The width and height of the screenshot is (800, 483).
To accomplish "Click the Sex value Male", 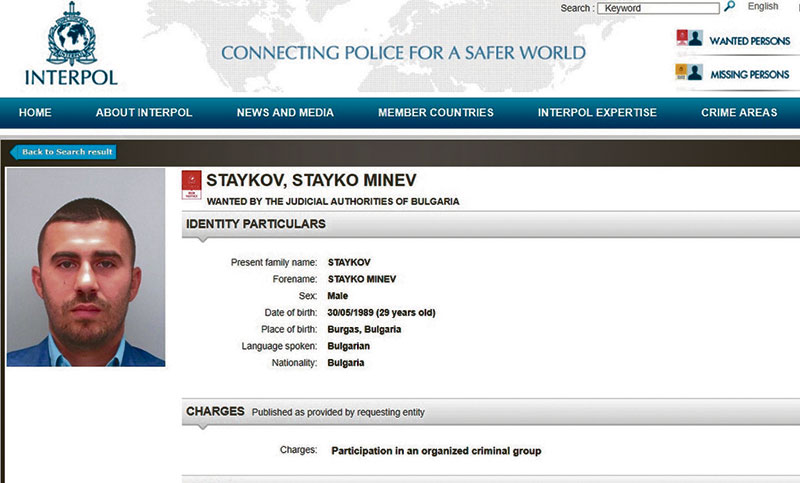I will tap(338, 296).
